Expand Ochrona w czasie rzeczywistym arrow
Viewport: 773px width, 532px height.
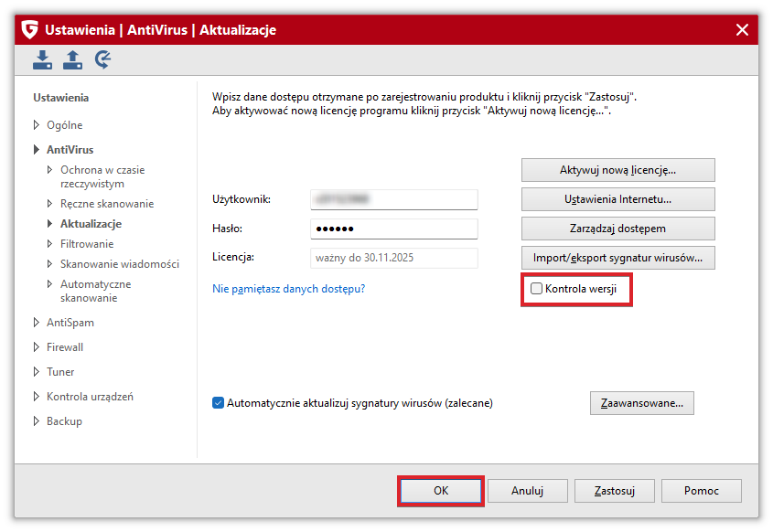pos(49,170)
